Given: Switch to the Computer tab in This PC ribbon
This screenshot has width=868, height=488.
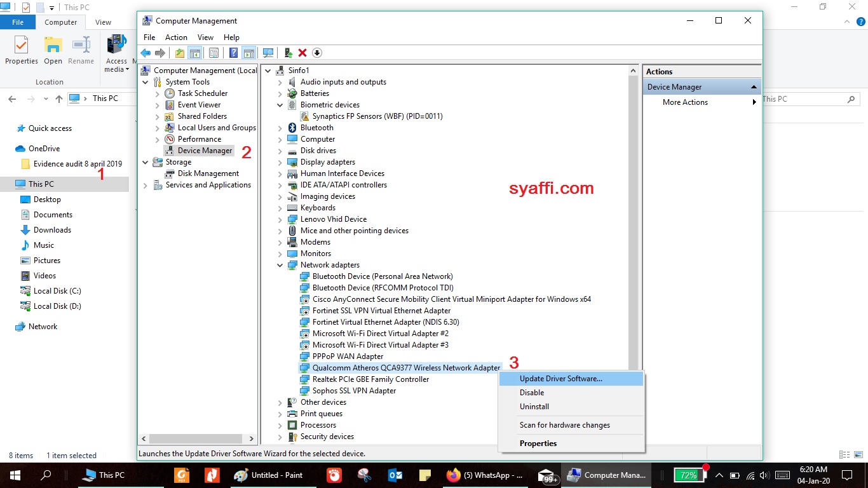Looking at the screenshot, I should (x=61, y=22).
